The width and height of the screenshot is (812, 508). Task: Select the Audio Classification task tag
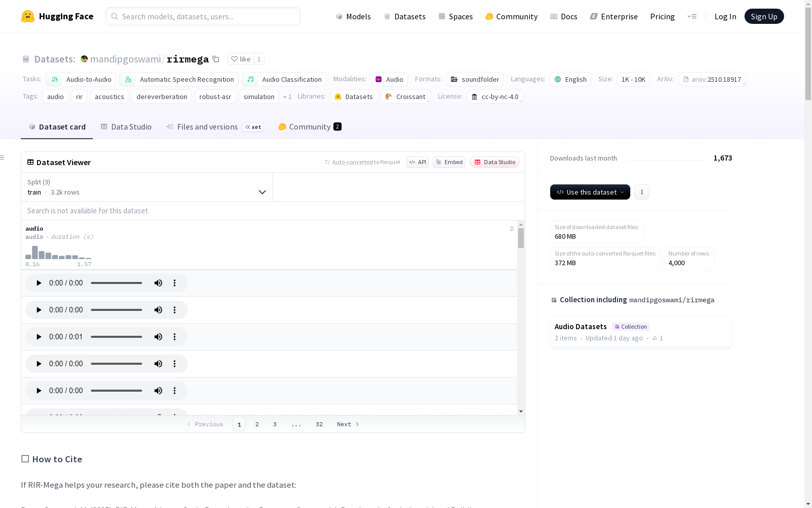(x=284, y=79)
